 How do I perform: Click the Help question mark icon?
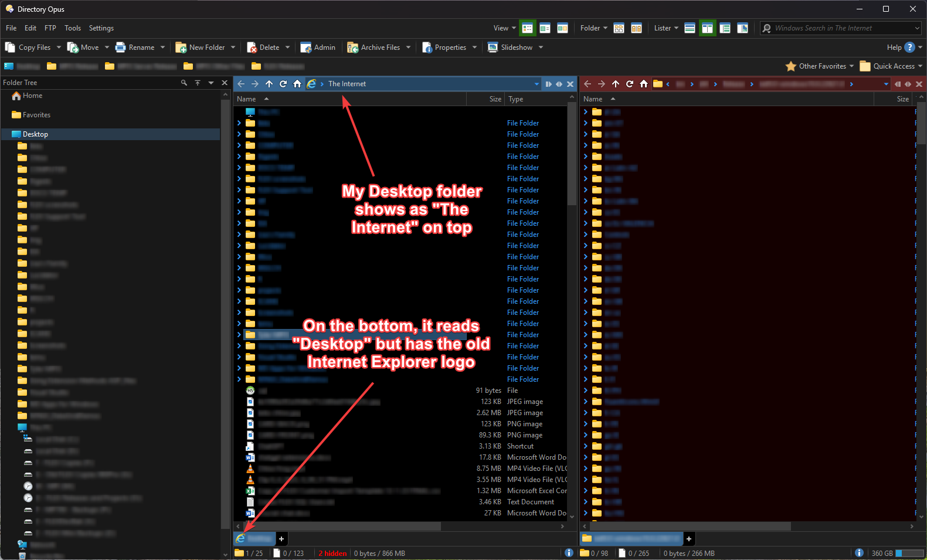910,47
